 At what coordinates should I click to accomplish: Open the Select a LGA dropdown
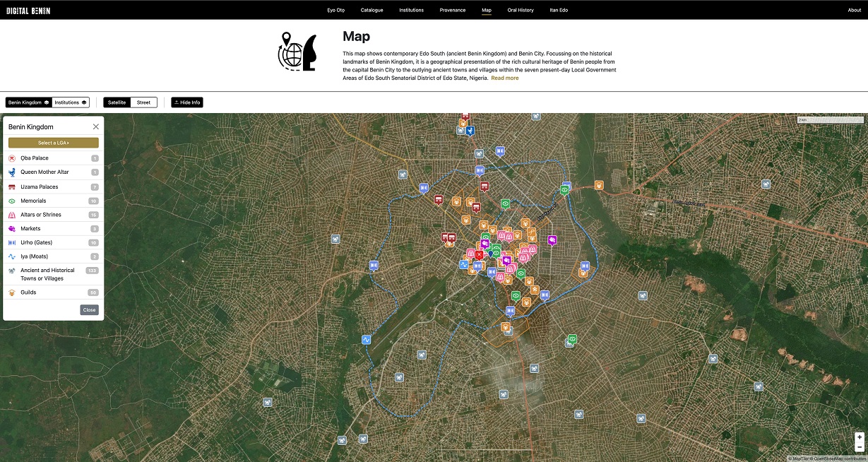(x=54, y=143)
